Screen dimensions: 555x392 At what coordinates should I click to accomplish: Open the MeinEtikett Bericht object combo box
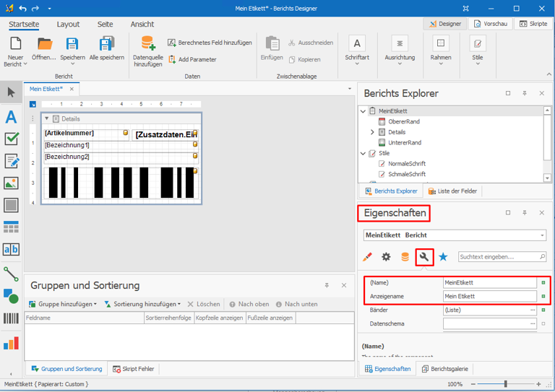click(x=455, y=235)
